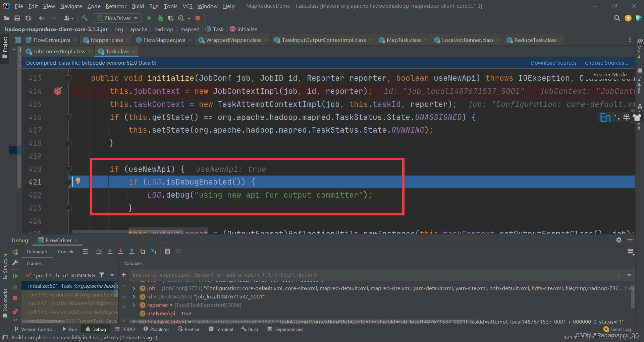
Task: Run FlowDriver with Coverage icon
Action: (x=171, y=18)
